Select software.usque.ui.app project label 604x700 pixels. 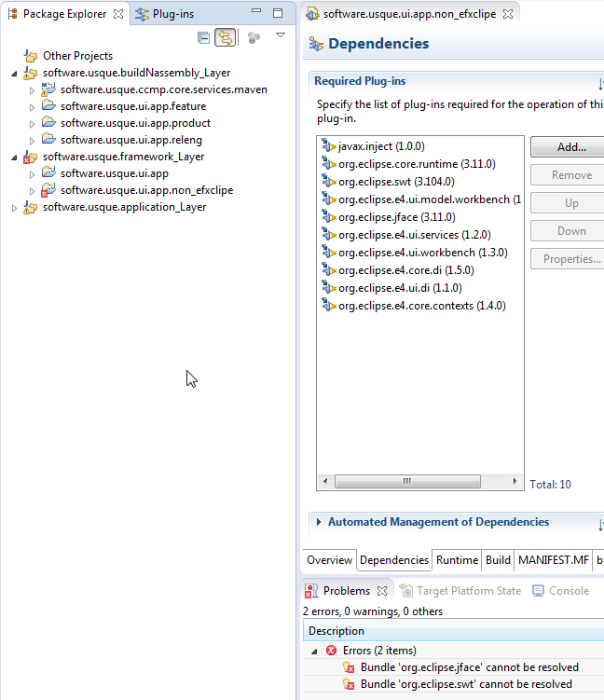[115, 173]
